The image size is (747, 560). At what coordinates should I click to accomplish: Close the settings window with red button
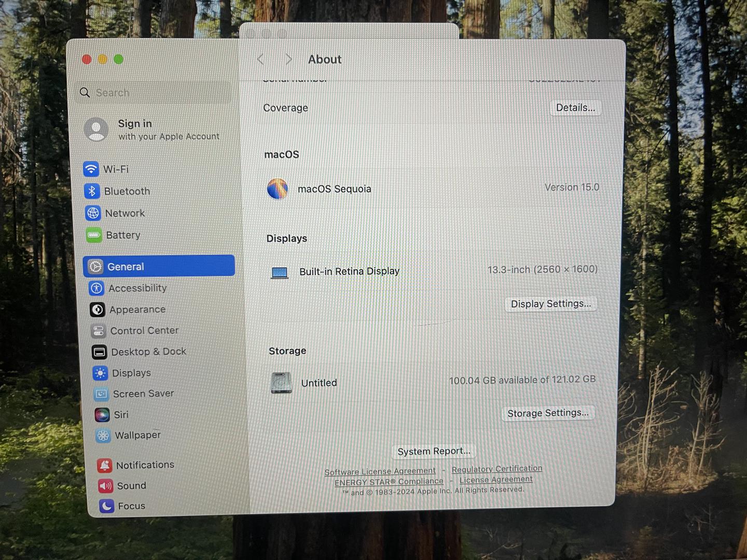[87, 60]
